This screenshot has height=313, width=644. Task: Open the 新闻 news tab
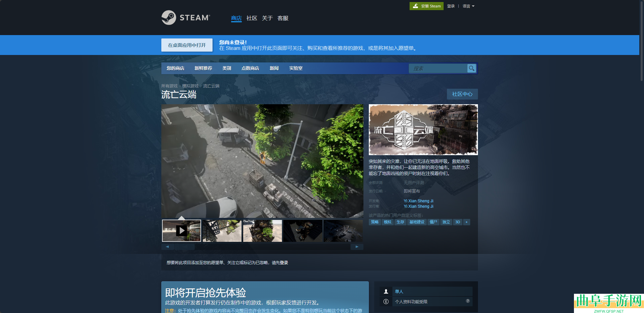[x=274, y=68]
